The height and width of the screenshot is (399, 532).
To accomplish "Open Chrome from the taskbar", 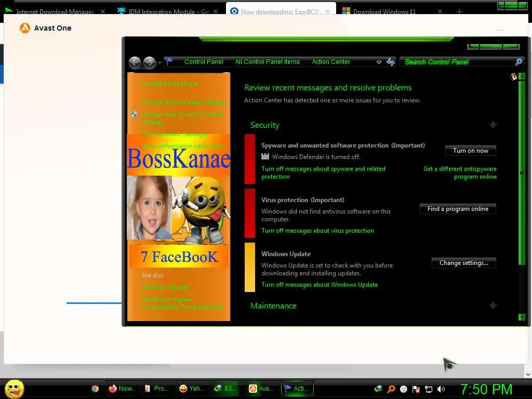I will 95,389.
